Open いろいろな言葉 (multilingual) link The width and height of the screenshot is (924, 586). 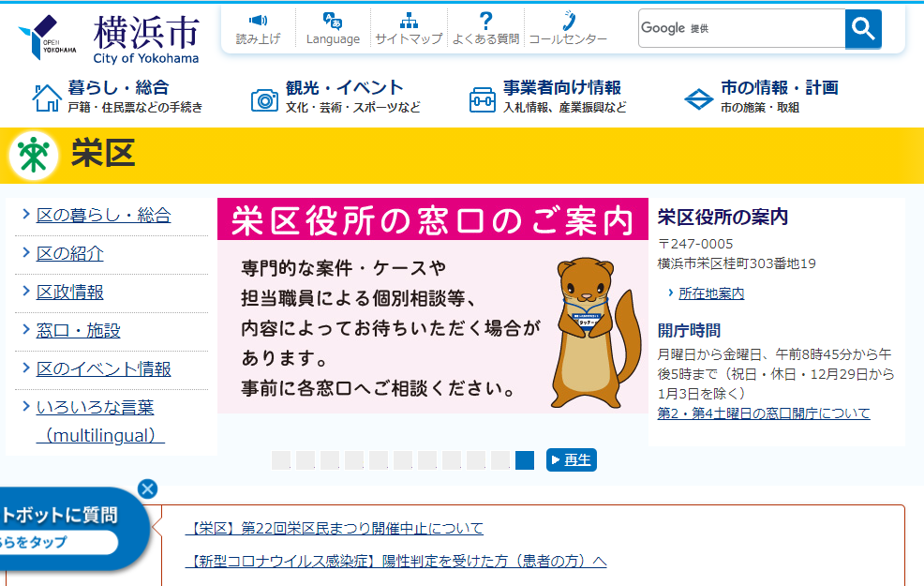pyautogui.click(x=100, y=421)
